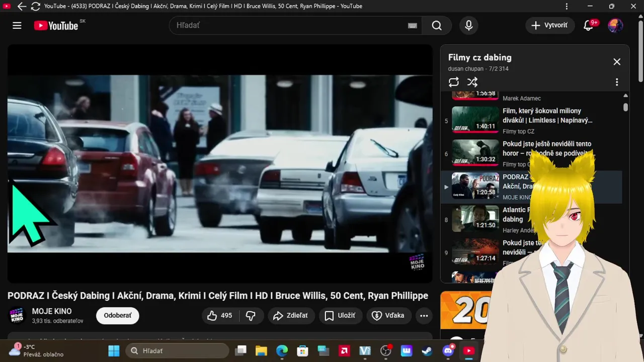Share via the Zdieľať button
Viewport: 644px width, 362px height.
pyautogui.click(x=291, y=316)
